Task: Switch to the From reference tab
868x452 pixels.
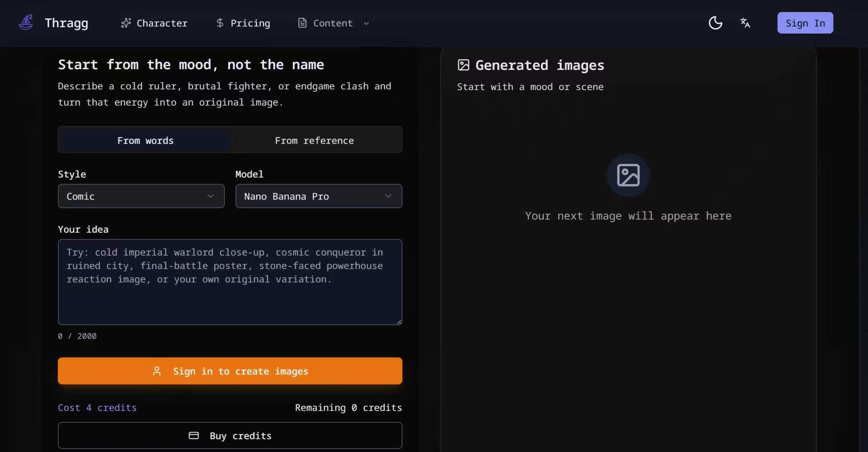Action: [x=314, y=140]
